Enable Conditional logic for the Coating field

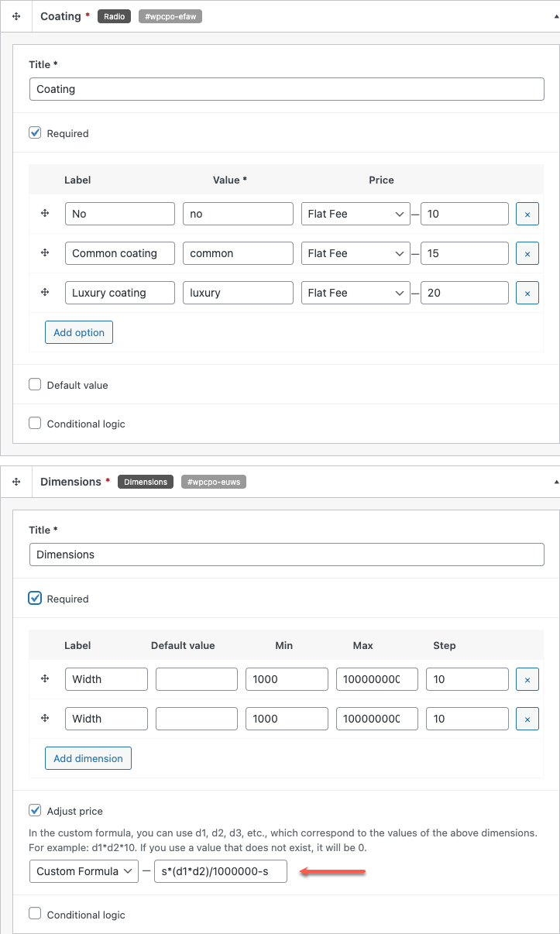pos(35,423)
